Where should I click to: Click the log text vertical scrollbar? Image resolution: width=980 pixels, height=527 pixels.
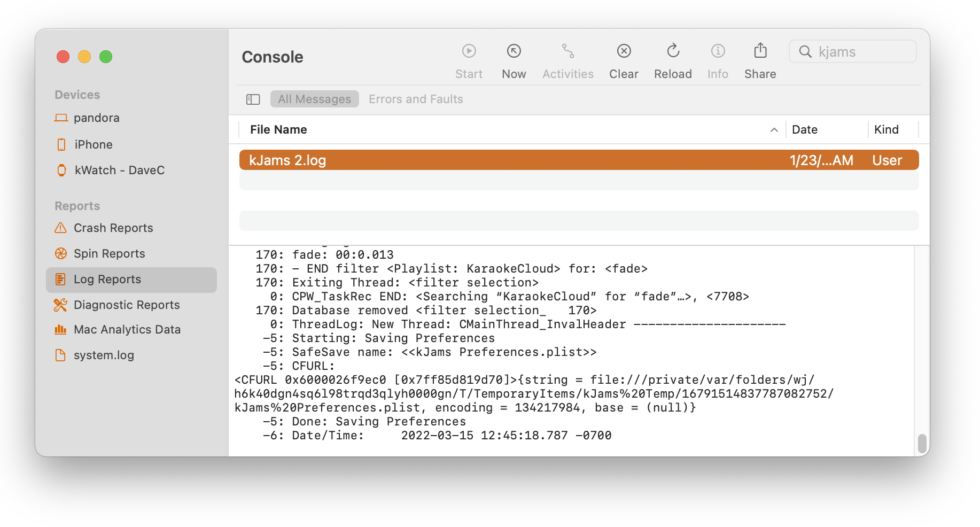(921, 444)
